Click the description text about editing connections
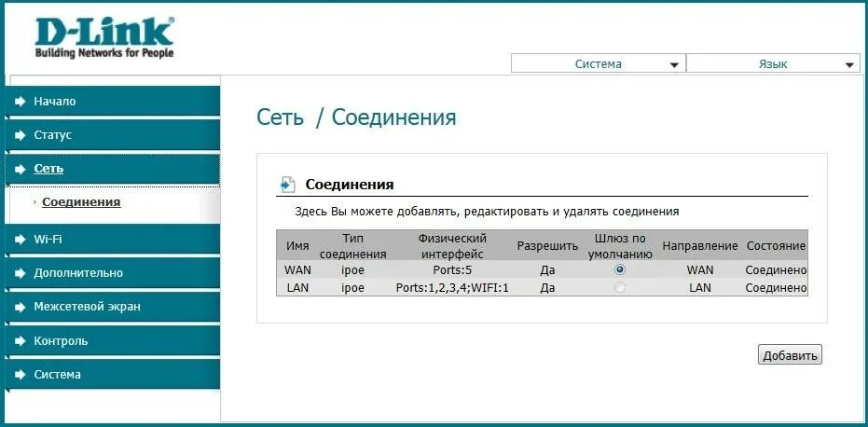868x427 pixels. pos(487,212)
